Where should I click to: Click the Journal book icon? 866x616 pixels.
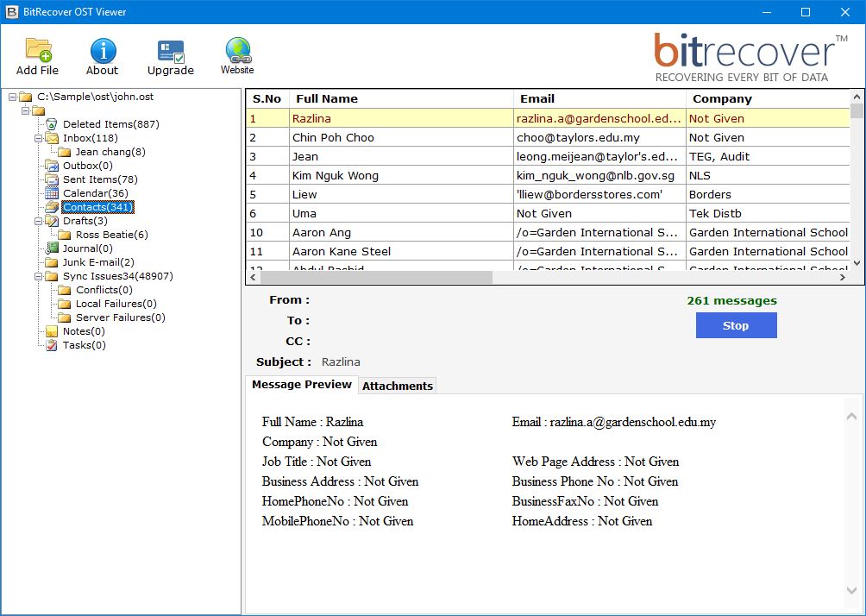(52, 248)
